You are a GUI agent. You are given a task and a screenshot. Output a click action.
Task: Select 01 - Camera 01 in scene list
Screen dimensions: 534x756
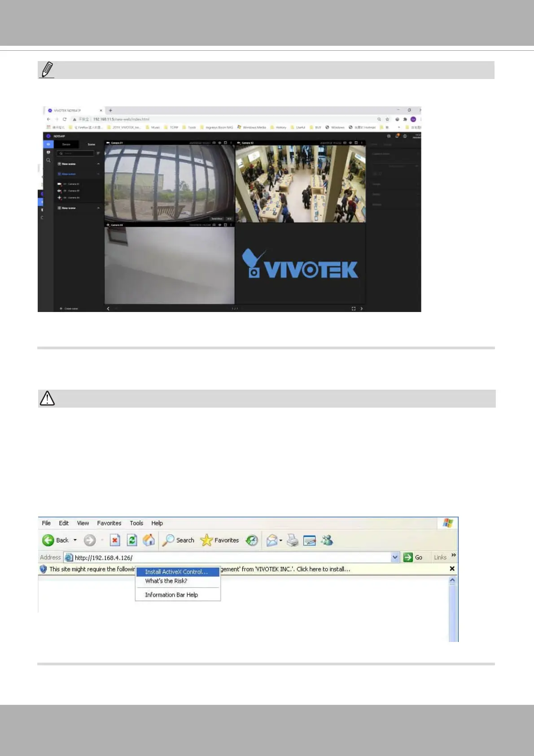pos(69,184)
